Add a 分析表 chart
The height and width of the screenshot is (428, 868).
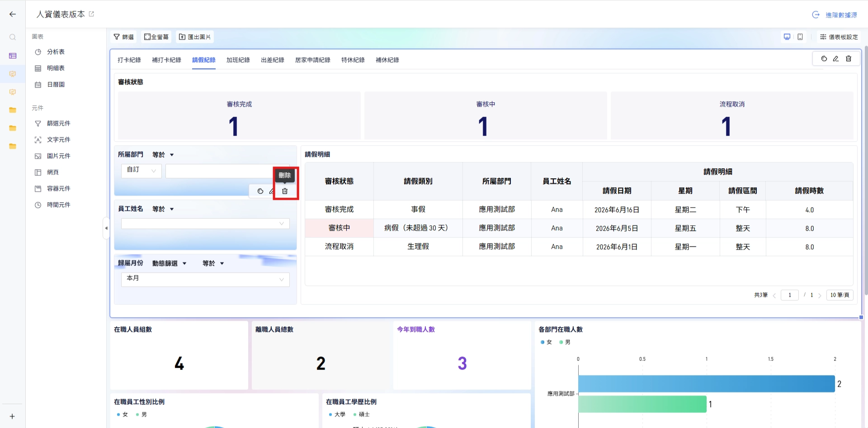point(56,52)
